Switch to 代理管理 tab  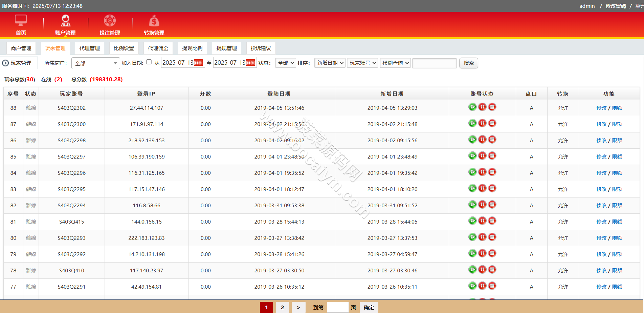[90, 48]
